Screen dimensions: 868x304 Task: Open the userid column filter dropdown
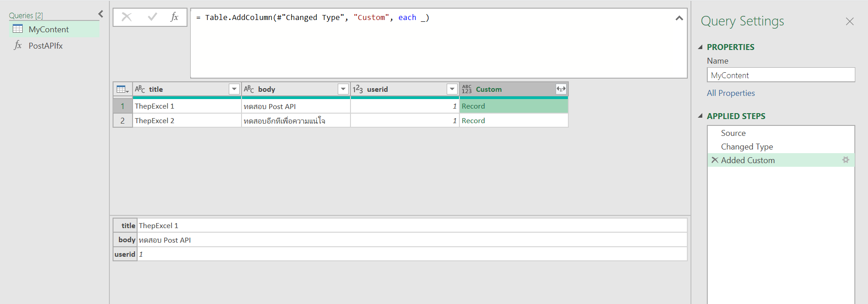click(x=452, y=90)
